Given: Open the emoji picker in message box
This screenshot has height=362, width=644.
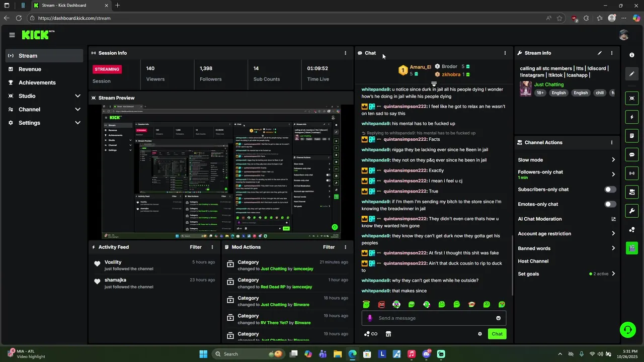Looking at the screenshot, I should pos(499,318).
